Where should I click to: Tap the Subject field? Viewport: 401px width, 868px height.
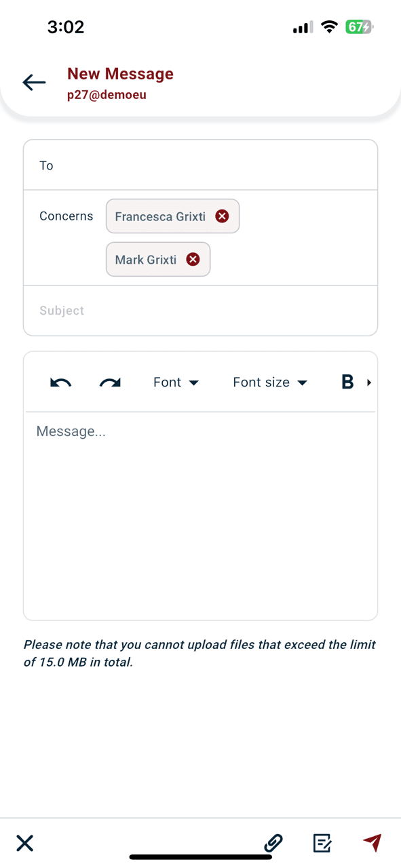pyautogui.click(x=200, y=311)
